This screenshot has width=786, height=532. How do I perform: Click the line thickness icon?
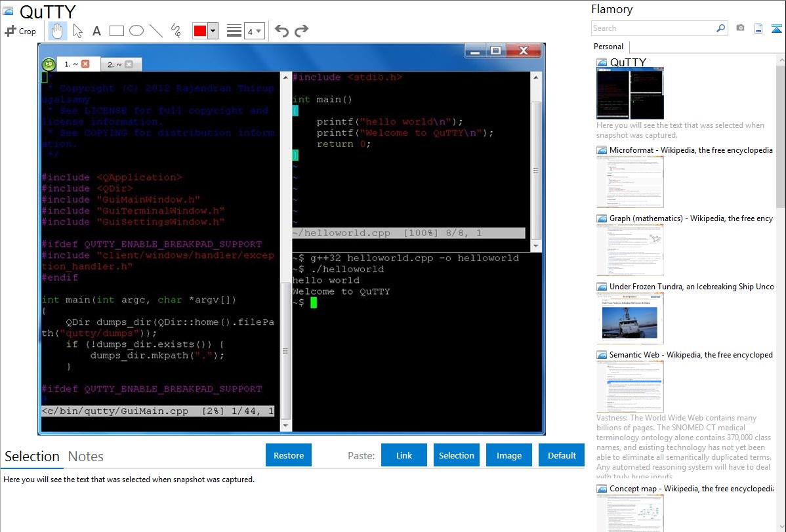point(234,31)
